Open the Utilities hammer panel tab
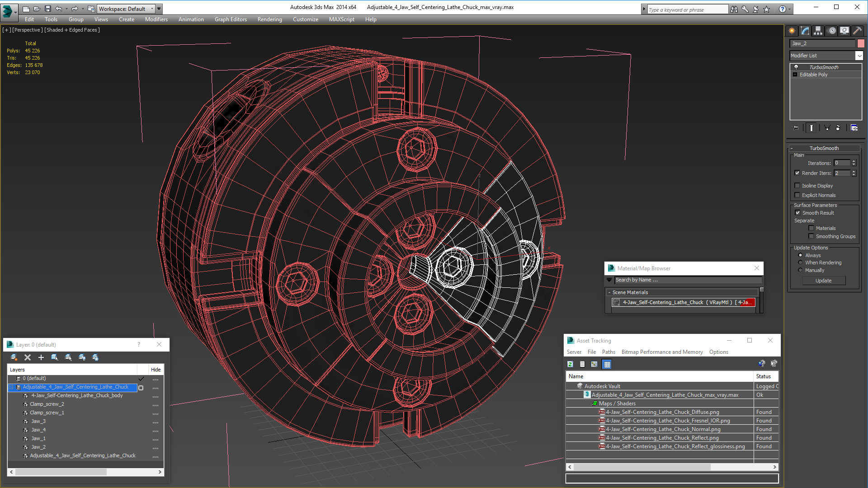868x488 pixels. coord(857,31)
